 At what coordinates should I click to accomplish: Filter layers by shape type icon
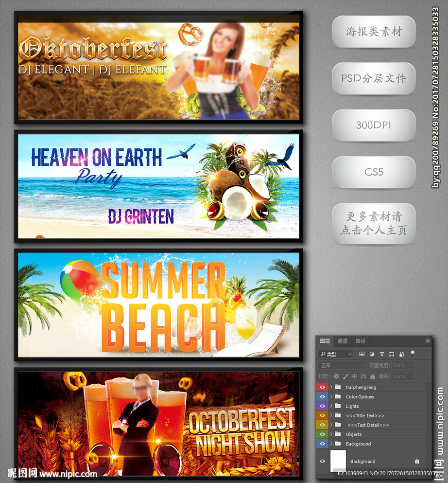click(x=391, y=354)
